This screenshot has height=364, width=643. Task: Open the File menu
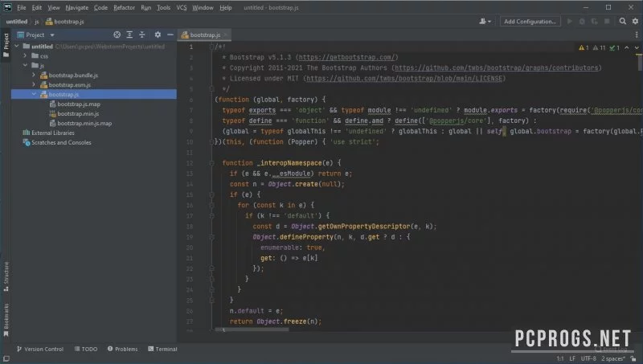point(22,7)
